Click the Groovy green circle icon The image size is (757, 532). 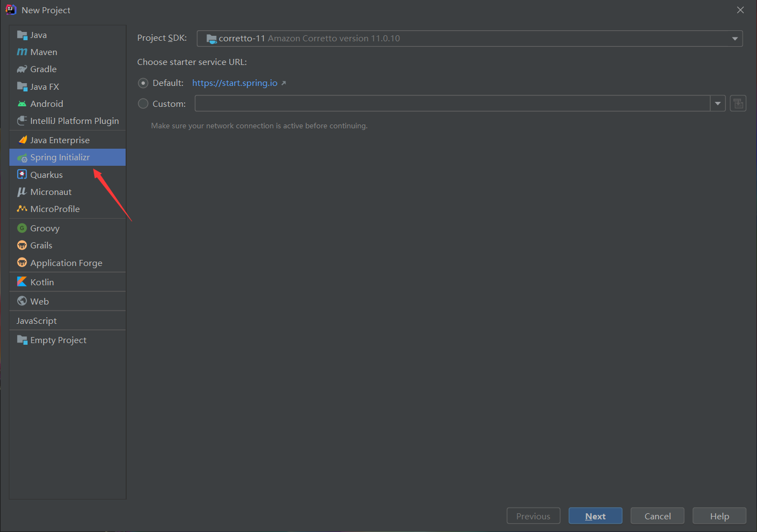(22, 228)
